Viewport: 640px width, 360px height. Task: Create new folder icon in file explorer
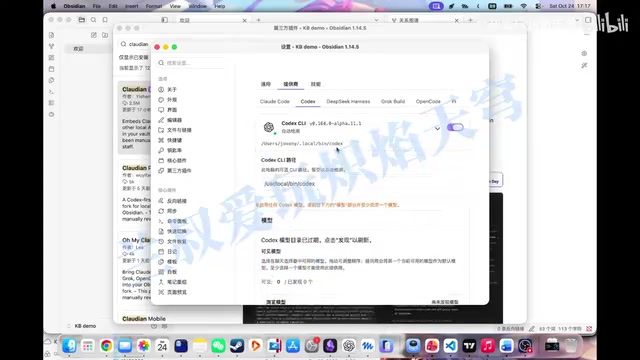[x=105, y=35]
